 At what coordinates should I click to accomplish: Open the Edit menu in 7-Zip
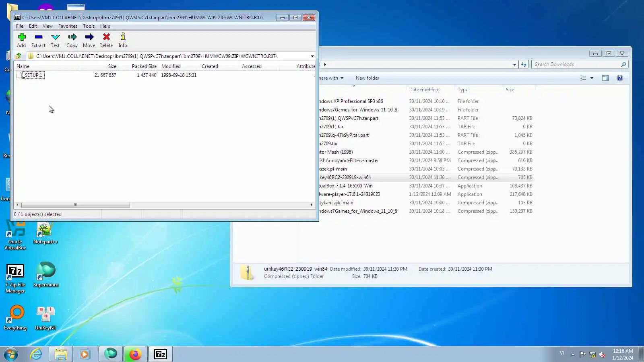pos(33,26)
